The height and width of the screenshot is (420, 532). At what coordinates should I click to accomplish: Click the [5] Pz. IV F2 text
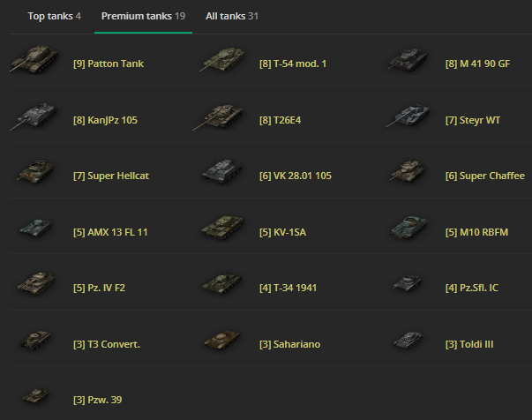(x=100, y=288)
